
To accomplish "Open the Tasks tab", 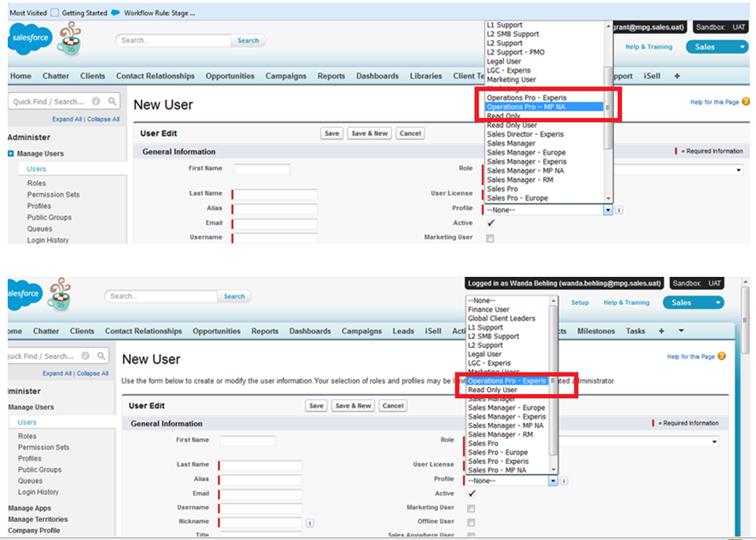I will [636, 331].
